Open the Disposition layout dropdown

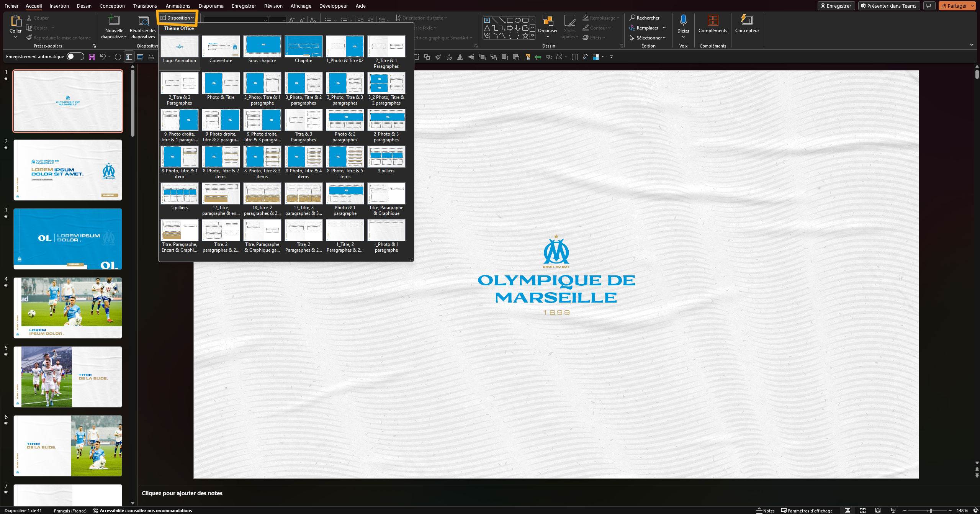[177, 18]
